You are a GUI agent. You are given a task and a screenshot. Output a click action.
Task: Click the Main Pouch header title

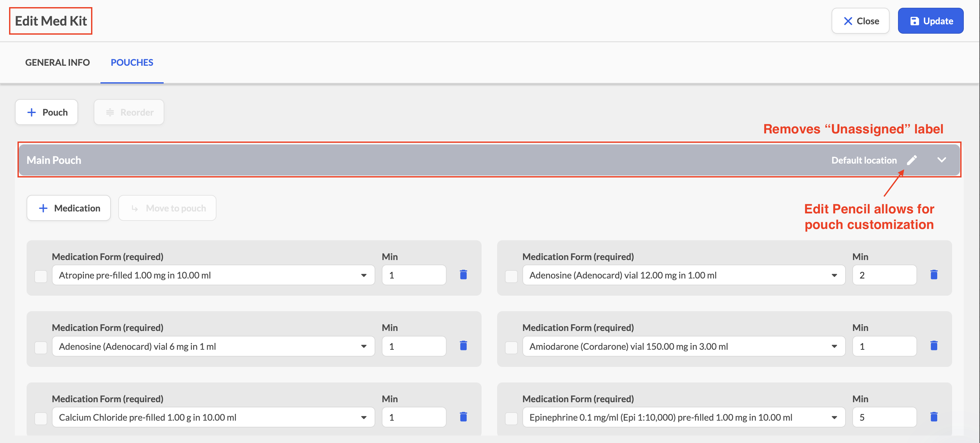(x=54, y=160)
